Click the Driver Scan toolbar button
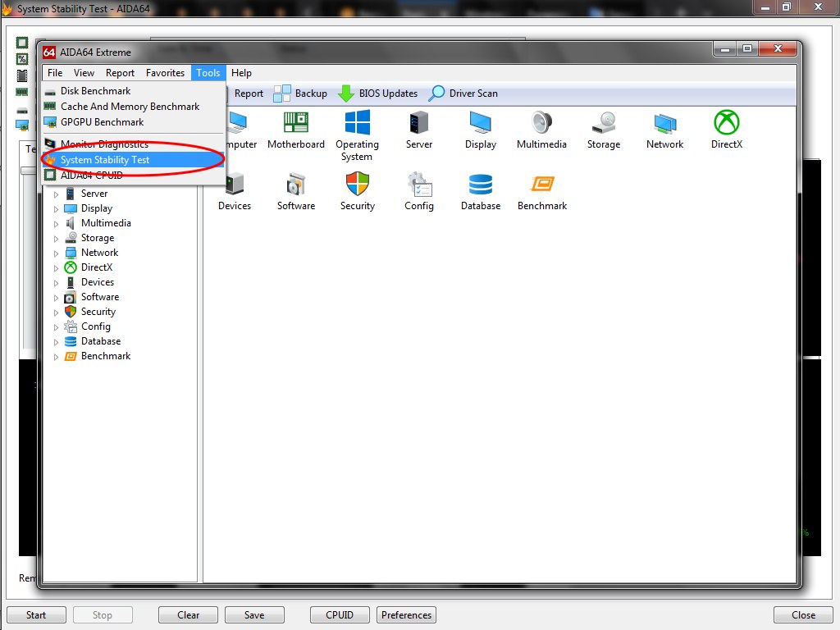The image size is (840, 630). click(463, 94)
